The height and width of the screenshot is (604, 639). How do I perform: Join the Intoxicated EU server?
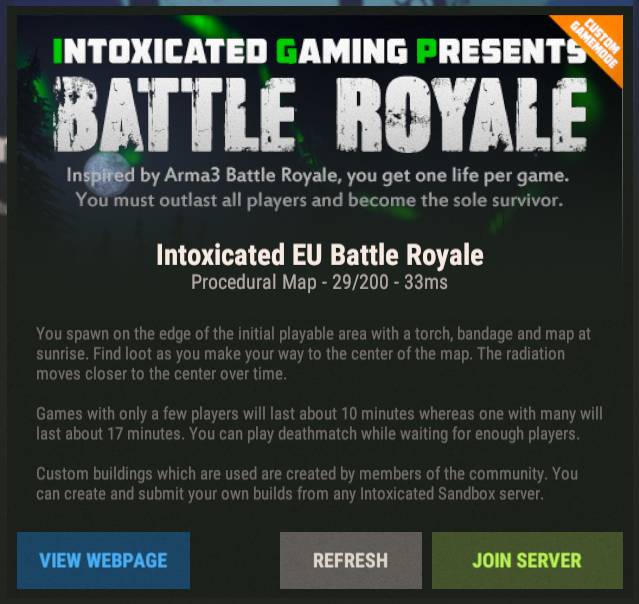[527, 560]
